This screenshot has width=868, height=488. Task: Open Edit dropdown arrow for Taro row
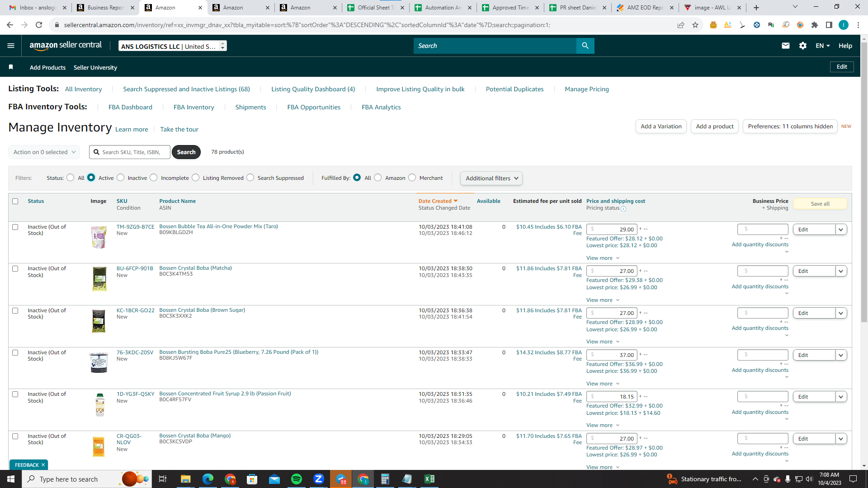[x=841, y=230]
